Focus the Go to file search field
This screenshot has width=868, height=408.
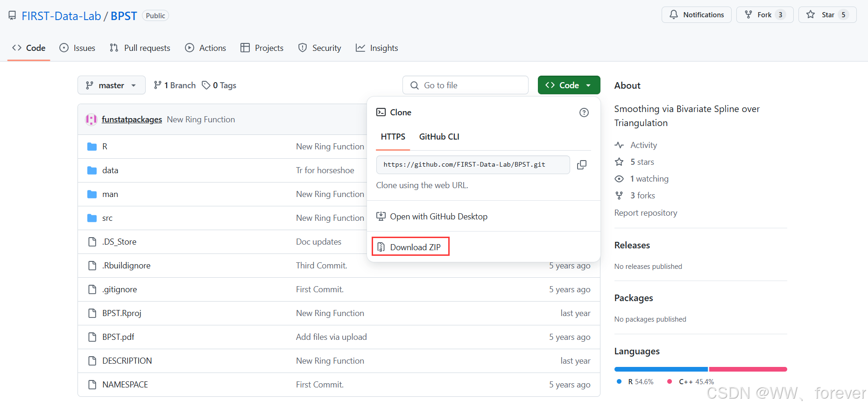pos(466,85)
